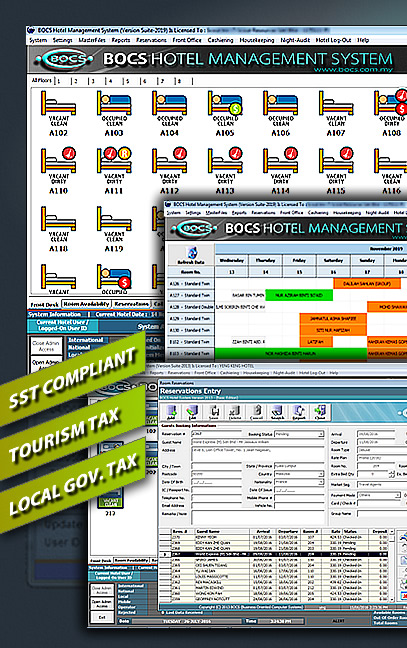Click Close icon in Reservations Entry toolbar
Image resolution: width=407 pixels, height=648 pixels.
pyautogui.click(x=320, y=412)
